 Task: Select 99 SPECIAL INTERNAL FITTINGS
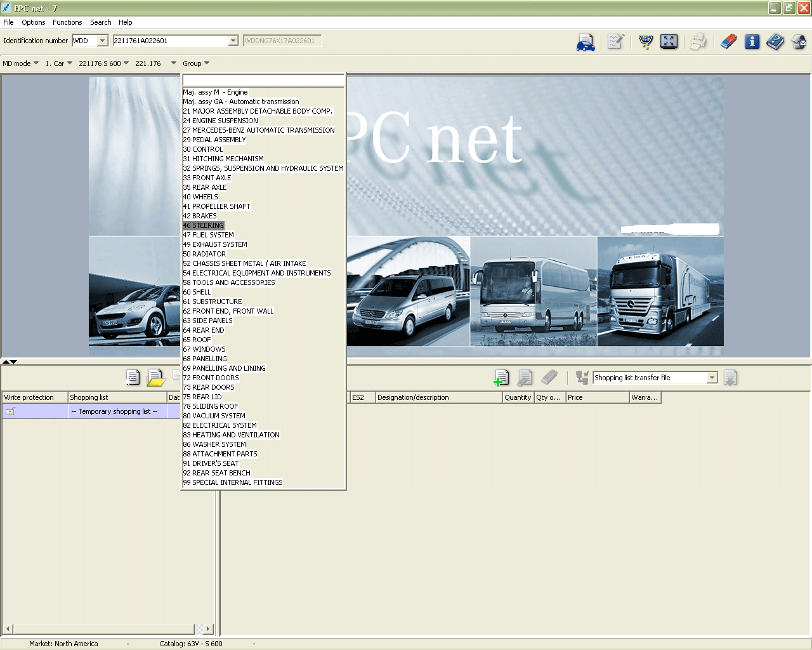click(x=233, y=482)
